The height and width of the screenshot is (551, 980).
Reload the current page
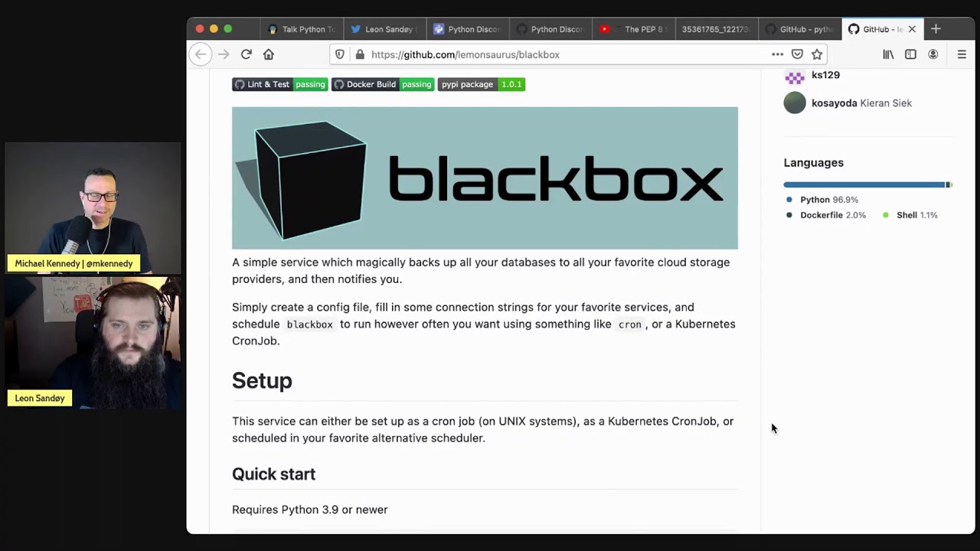click(246, 54)
